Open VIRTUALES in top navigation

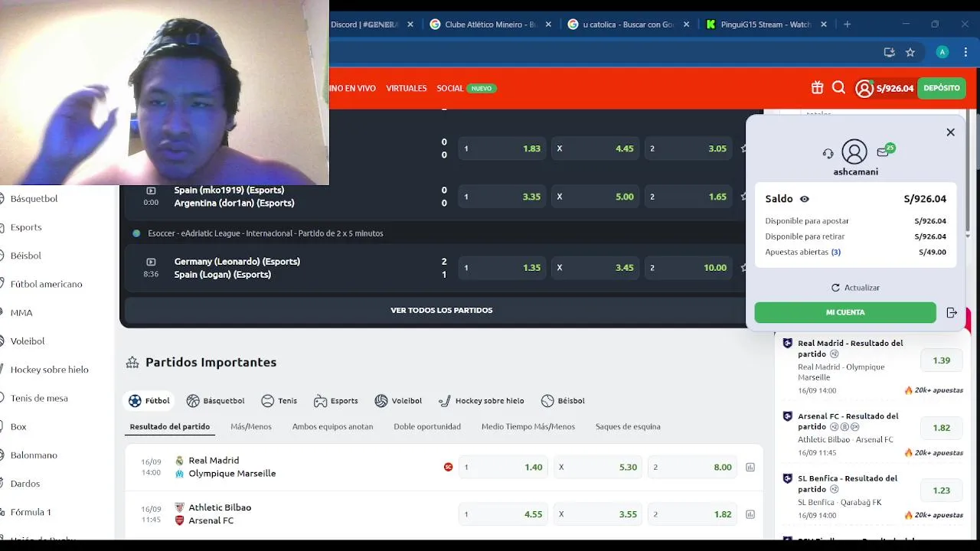tap(406, 88)
